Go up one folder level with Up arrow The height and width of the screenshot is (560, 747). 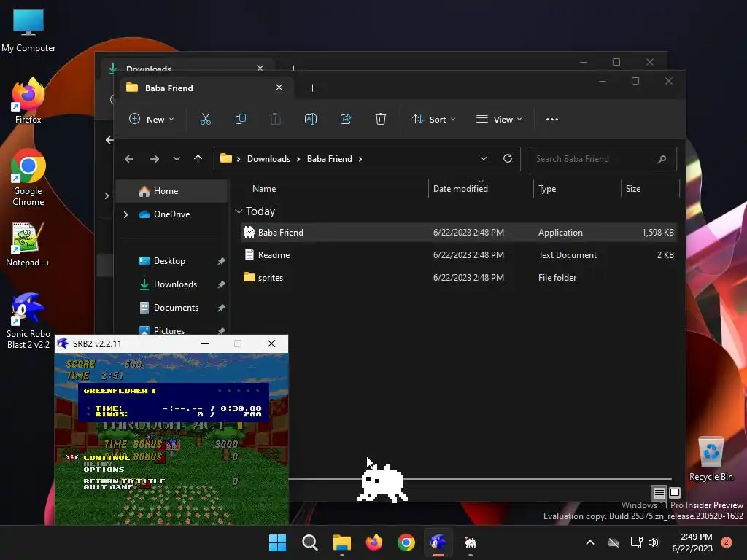tap(198, 159)
